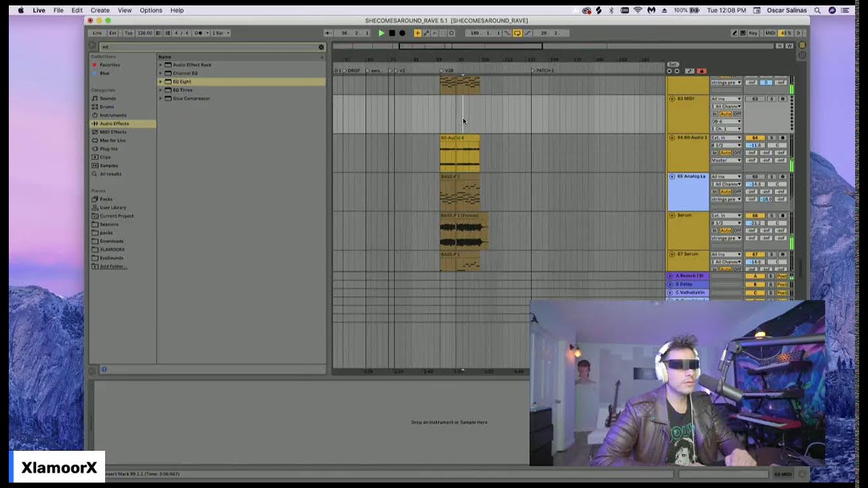Screen dimensions: 868x488
Task: Open the Plug-Ins category
Action: (108, 148)
